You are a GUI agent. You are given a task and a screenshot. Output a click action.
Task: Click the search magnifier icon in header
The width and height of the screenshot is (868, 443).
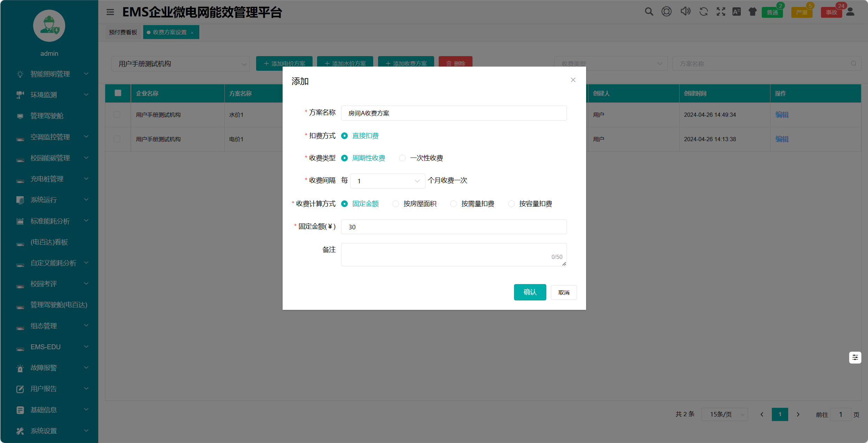tap(648, 12)
